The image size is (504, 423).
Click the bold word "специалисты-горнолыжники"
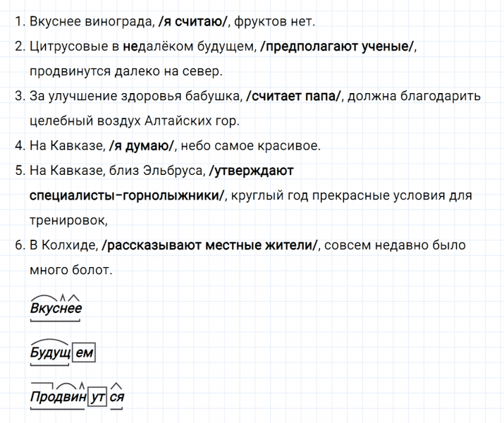[128, 195]
